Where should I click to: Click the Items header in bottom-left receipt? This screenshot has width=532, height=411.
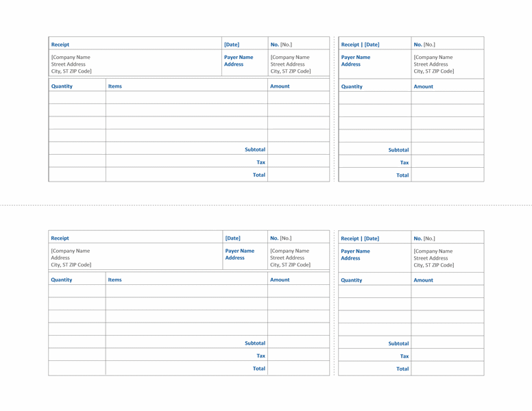click(114, 279)
